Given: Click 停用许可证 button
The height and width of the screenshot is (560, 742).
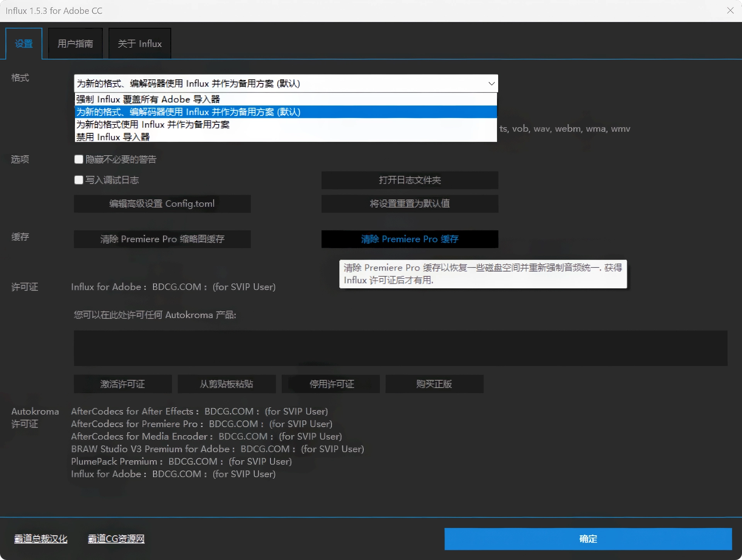Looking at the screenshot, I should pyautogui.click(x=331, y=384).
